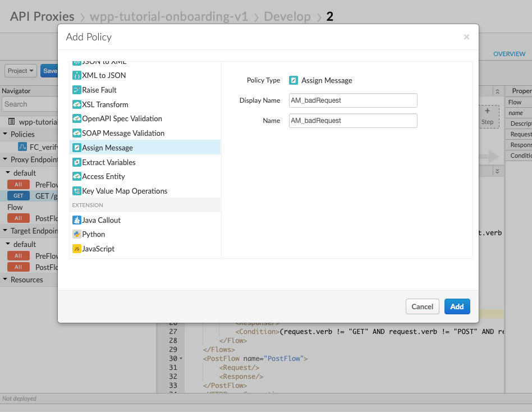532x412 pixels.
Task: Select the Access Entity policy
Action: tap(103, 176)
